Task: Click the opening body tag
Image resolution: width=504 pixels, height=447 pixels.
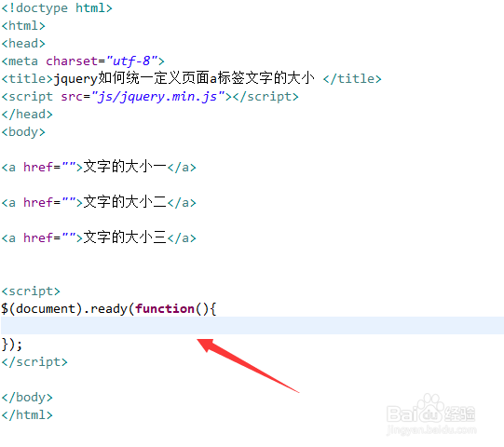Action: [x=23, y=132]
